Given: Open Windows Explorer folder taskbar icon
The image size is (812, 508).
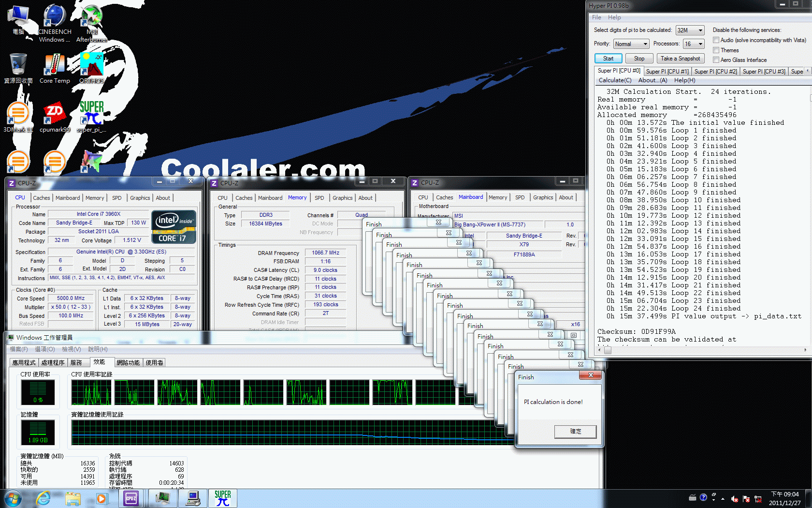Looking at the screenshot, I should coord(73,498).
